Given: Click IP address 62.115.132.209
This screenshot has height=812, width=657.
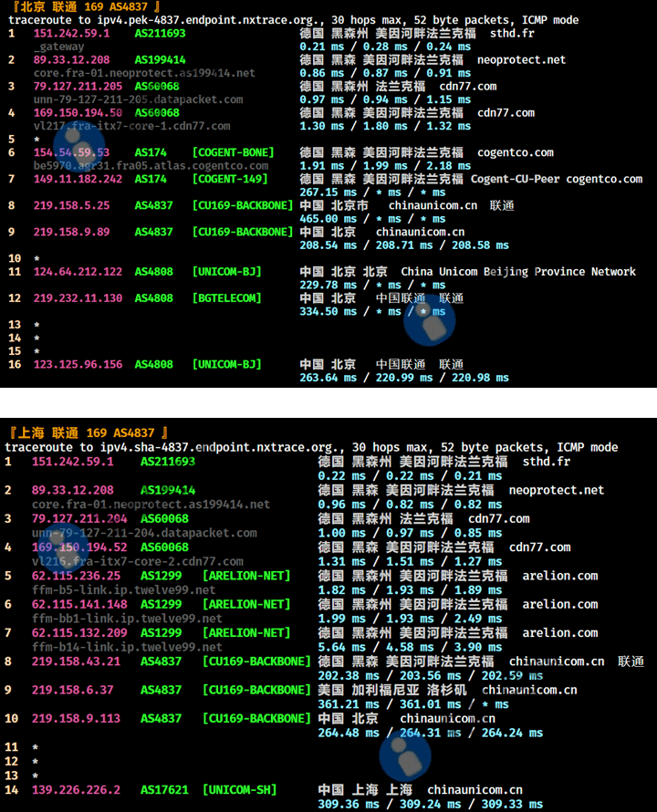Looking at the screenshot, I should coord(79,633).
